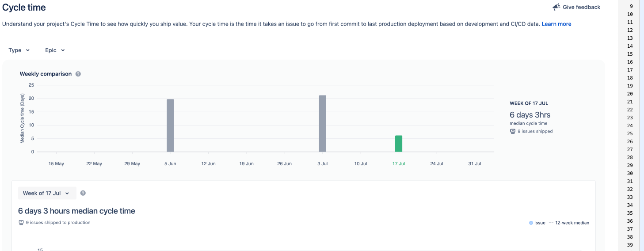Screen dimensions: 644x251
Task: Click the Weekly comparison title
Action: pos(46,74)
